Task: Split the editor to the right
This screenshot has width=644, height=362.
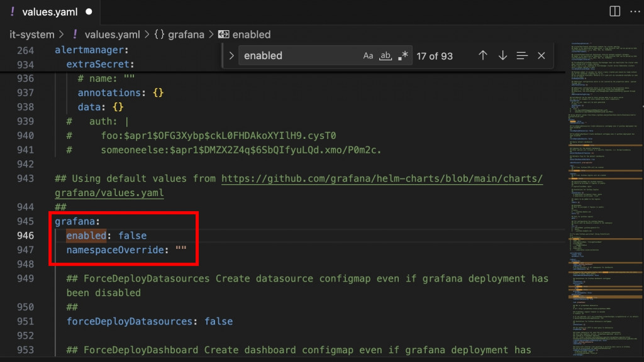Action: coord(614,11)
